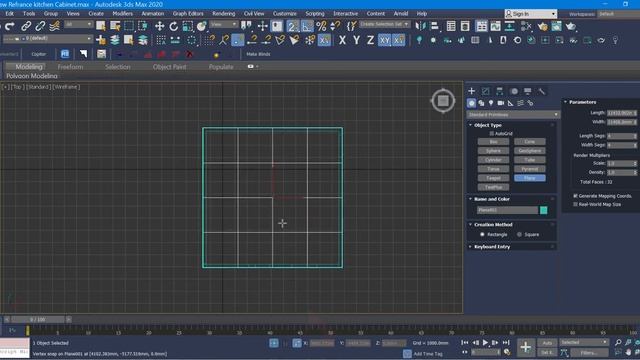640x360 pixels.
Task: Click the Render Production teapot icon
Action: point(571,27)
